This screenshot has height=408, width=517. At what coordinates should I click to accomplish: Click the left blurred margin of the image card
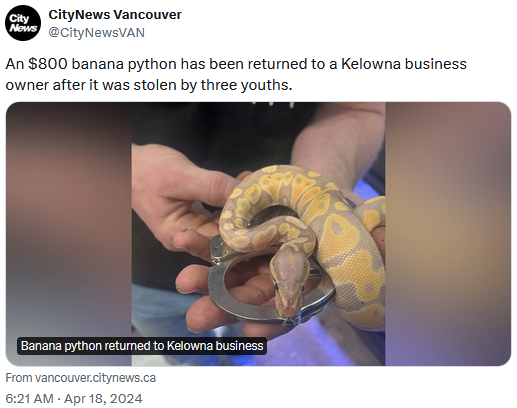[x=69, y=234]
